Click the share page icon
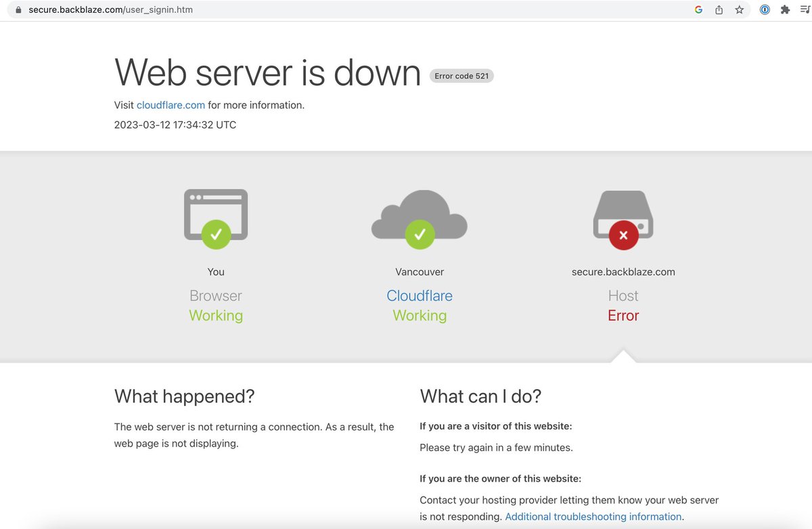The height and width of the screenshot is (529, 812). tap(719, 10)
